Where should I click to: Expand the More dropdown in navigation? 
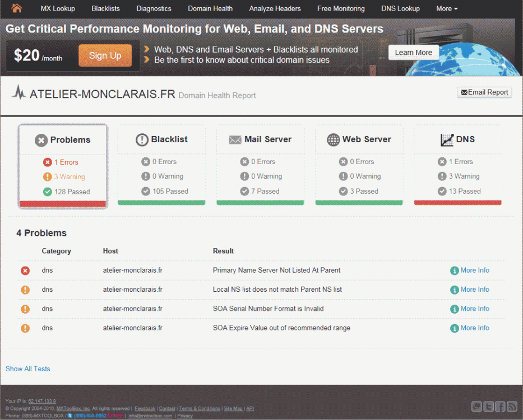[x=446, y=8]
